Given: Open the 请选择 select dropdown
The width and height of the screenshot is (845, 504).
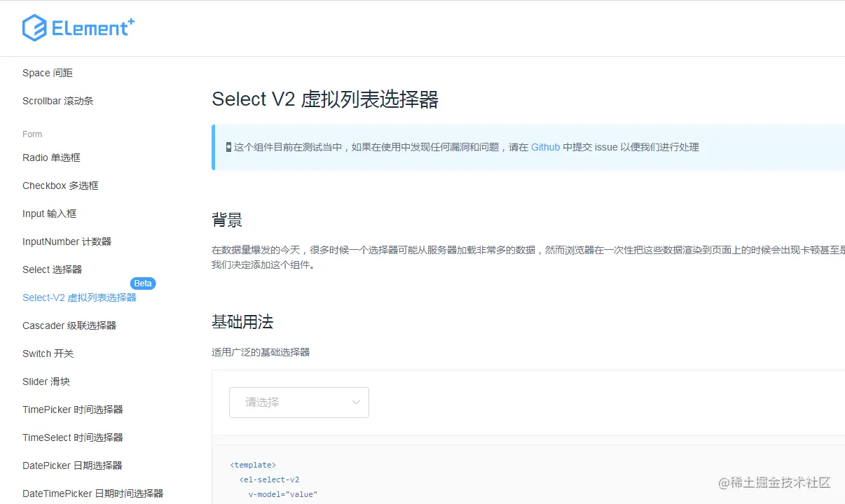Looking at the screenshot, I should coord(299,402).
